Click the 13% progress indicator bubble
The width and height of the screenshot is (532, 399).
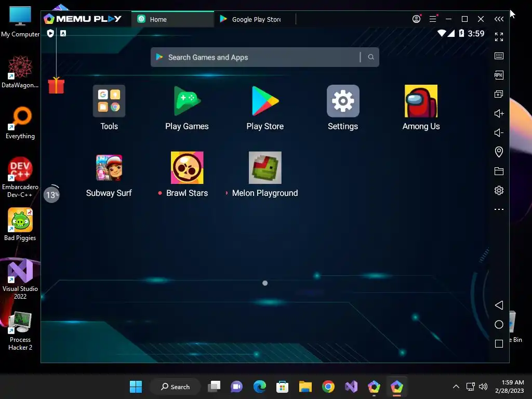[51, 195]
